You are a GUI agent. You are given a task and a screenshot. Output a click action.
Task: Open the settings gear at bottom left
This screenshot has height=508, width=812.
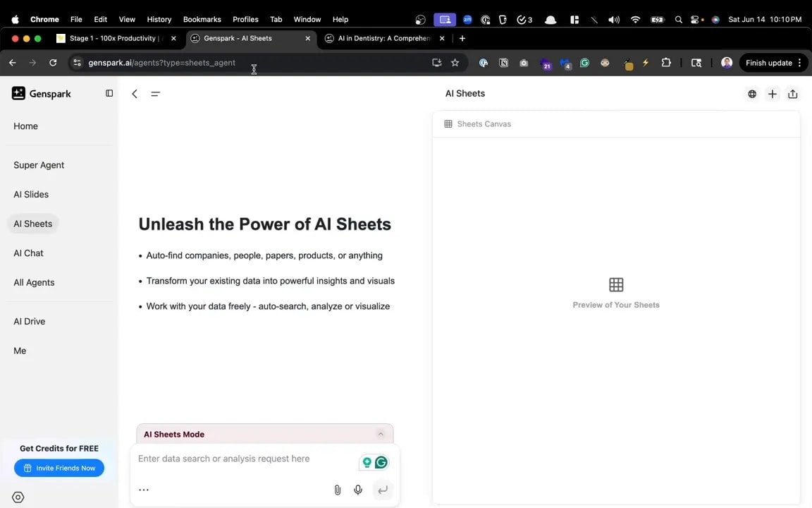pos(18,497)
